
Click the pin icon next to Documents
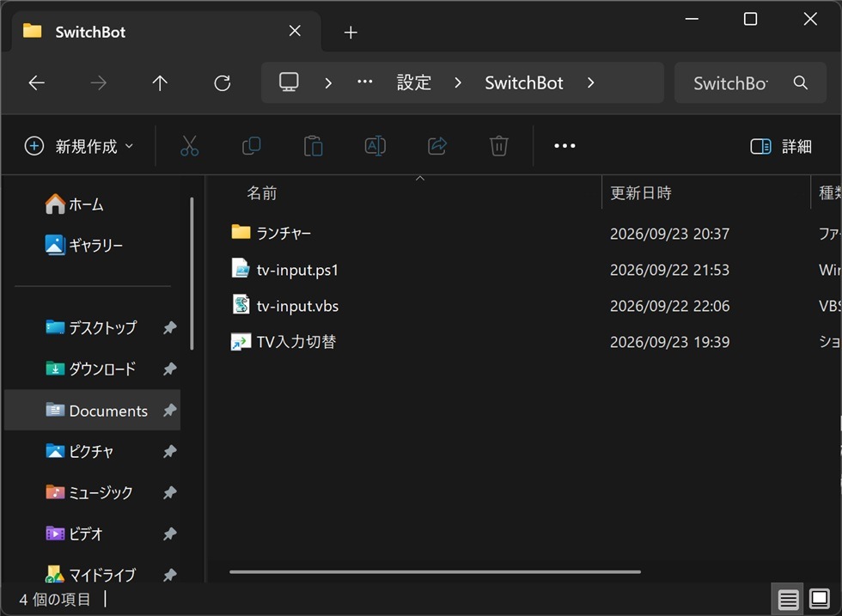coord(170,411)
